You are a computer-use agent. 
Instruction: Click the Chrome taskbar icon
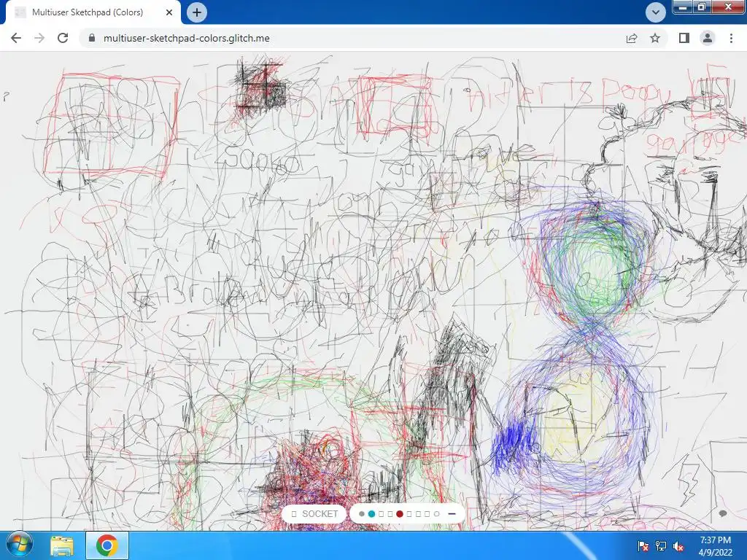coord(107,545)
